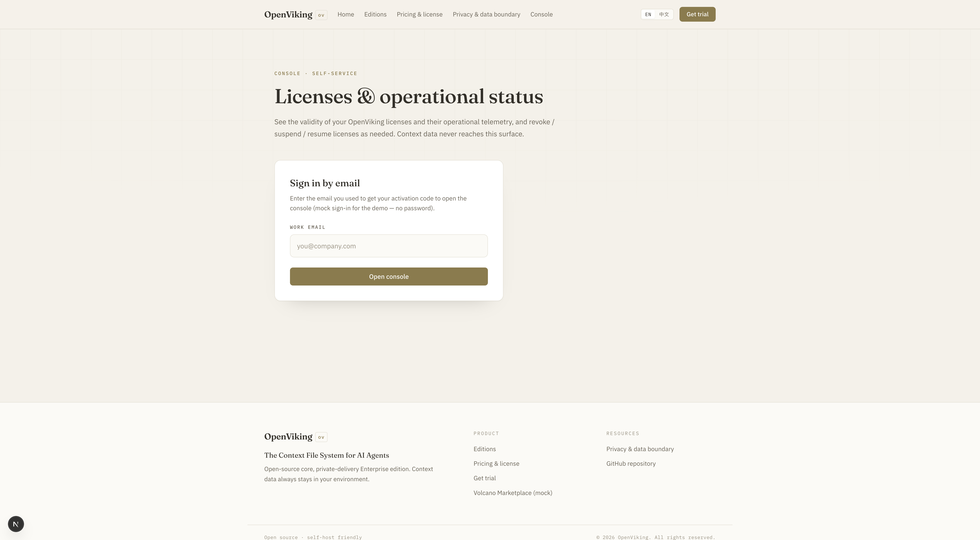Screen dimensions: 980x540
Task: Open Privacy & data boundary footer link
Action: pyautogui.click(x=640, y=449)
